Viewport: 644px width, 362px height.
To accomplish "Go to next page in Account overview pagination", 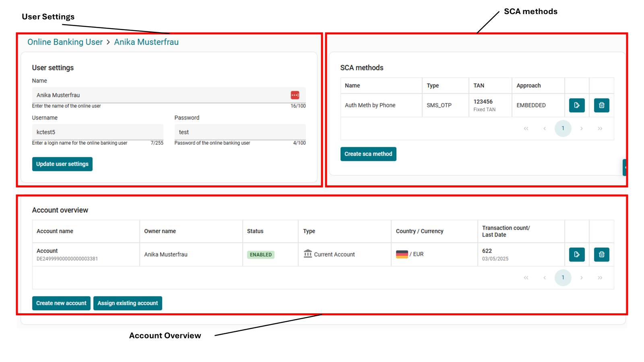I will 581,278.
